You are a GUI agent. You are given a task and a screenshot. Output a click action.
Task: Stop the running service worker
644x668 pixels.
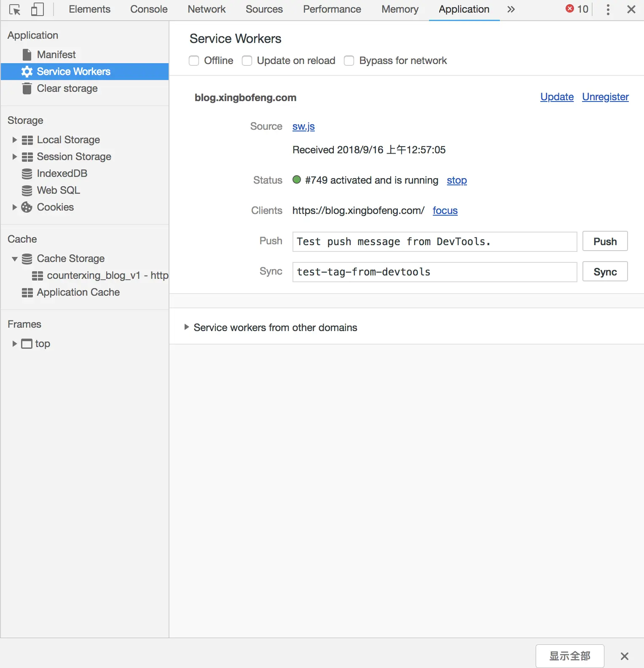(x=457, y=180)
